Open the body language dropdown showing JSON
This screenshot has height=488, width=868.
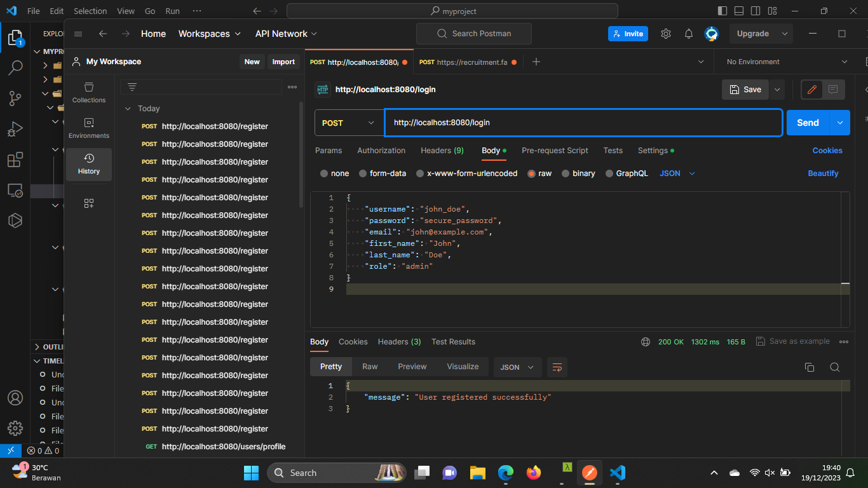(676, 173)
